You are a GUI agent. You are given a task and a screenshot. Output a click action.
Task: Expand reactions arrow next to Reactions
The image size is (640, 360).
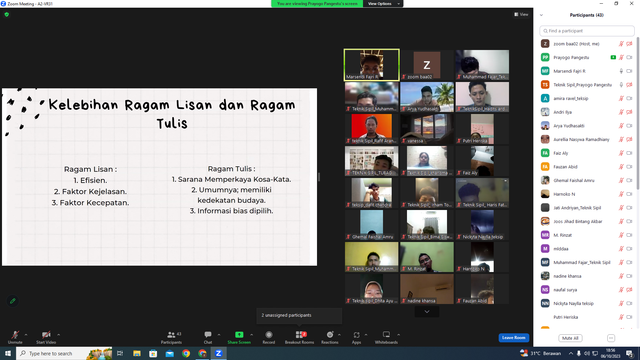click(x=339, y=335)
